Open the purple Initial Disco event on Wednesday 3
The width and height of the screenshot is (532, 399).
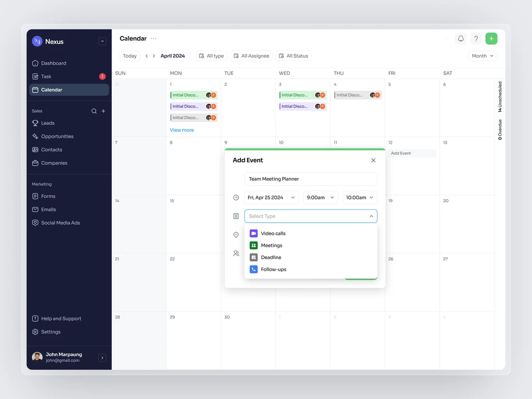click(x=303, y=107)
